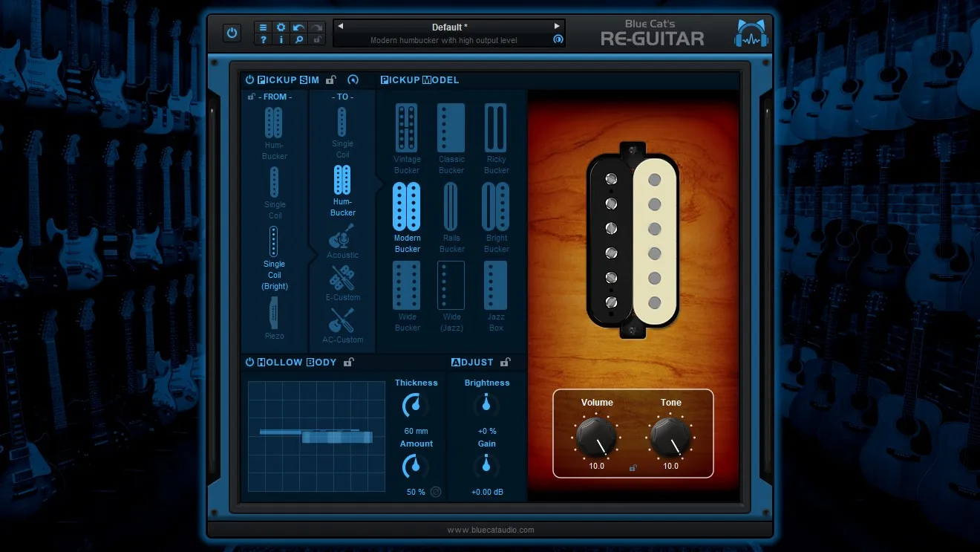Open the preset list from Default name
The image size is (980, 552).
click(x=449, y=27)
